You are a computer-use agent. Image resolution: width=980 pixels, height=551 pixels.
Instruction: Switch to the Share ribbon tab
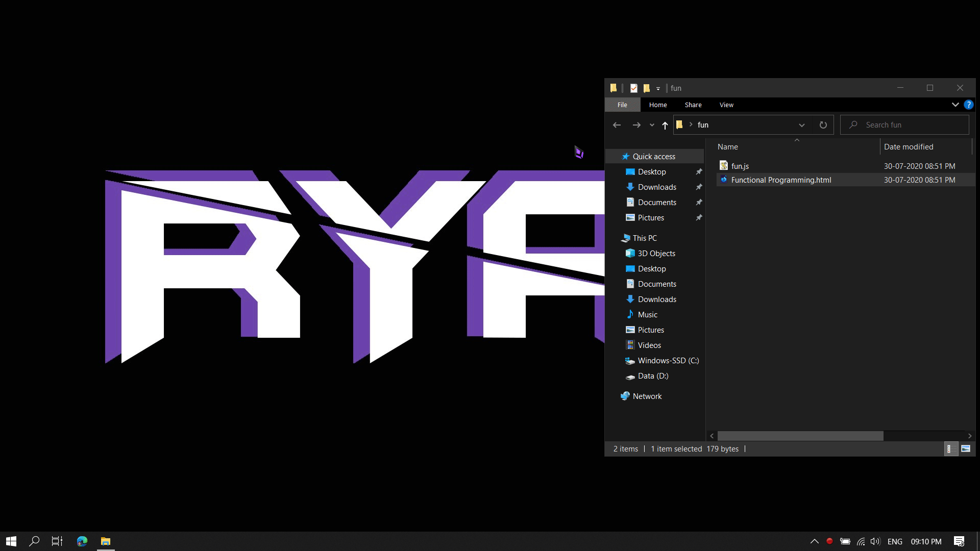[x=693, y=105]
